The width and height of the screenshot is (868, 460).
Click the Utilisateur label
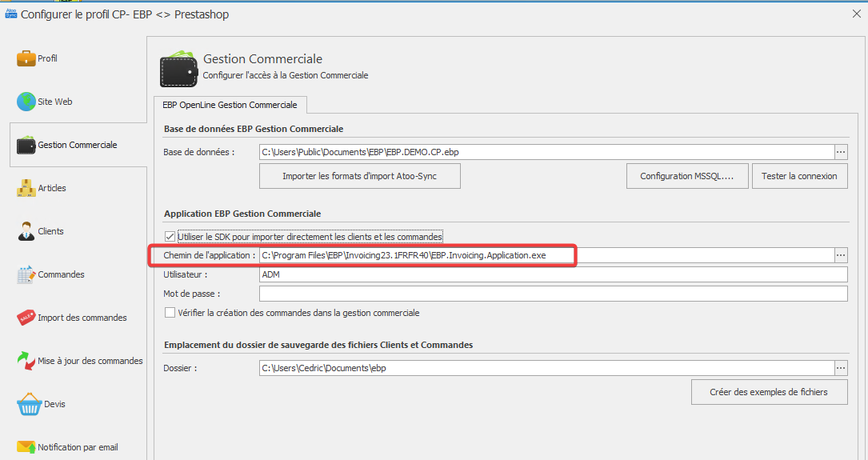click(186, 274)
